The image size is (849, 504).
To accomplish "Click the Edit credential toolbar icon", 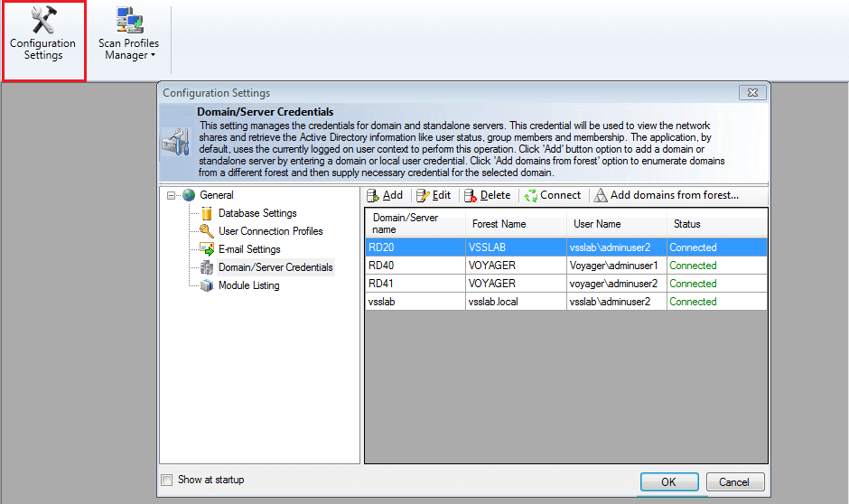I will tap(422, 195).
